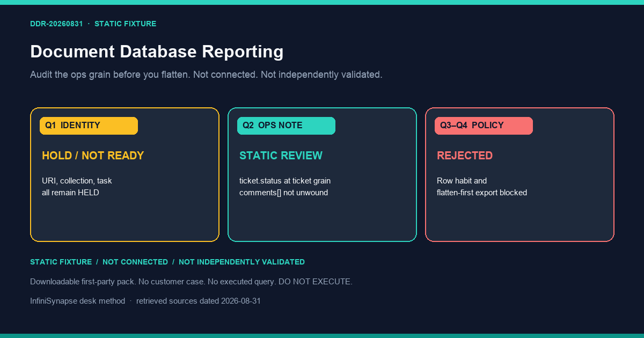
Task: Click 'comments[] not unwound' line
Action: (283, 193)
